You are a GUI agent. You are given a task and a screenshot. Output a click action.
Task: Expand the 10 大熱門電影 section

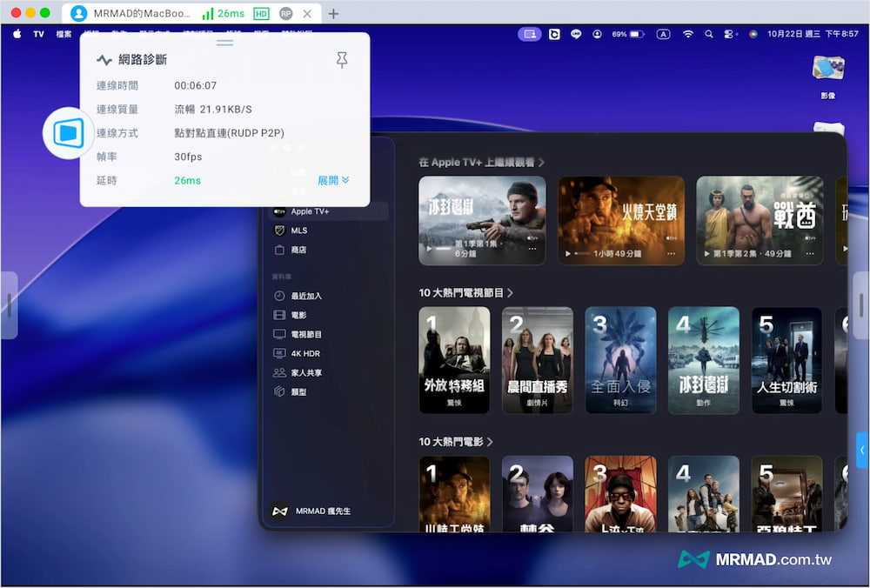(456, 442)
